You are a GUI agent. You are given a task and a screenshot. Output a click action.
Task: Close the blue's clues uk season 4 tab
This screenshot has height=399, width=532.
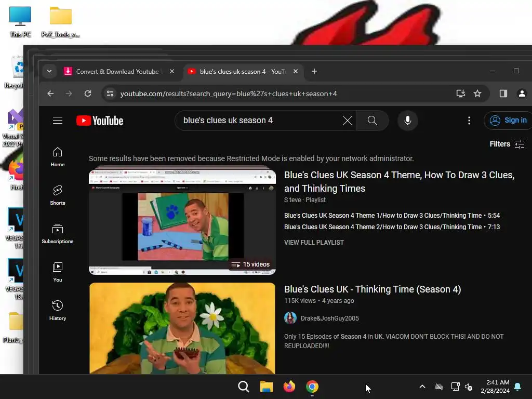pos(296,71)
